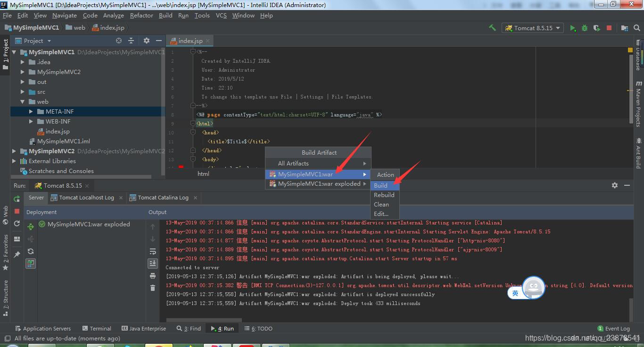
Task: Choose Clean in the artifact submenu
Action: pyautogui.click(x=385, y=204)
